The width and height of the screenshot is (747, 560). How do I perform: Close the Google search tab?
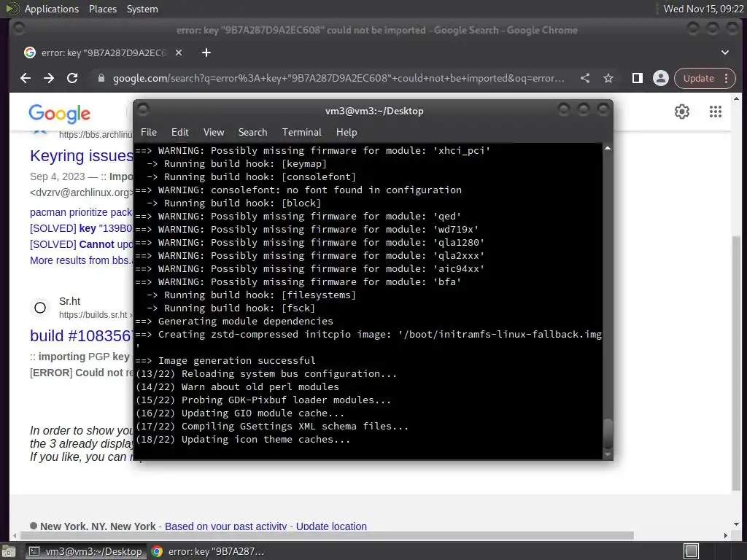(x=179, y=52)
